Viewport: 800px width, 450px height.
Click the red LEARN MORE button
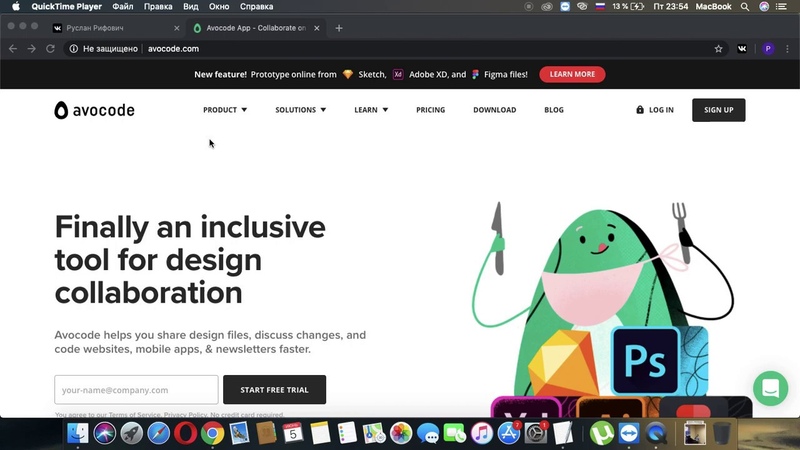tap(572, 74)
